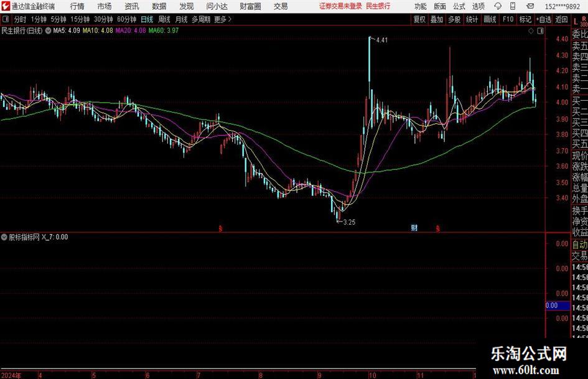Click the 民生银行 red link in title bar

pyautogui.click(x=378, y=6)
